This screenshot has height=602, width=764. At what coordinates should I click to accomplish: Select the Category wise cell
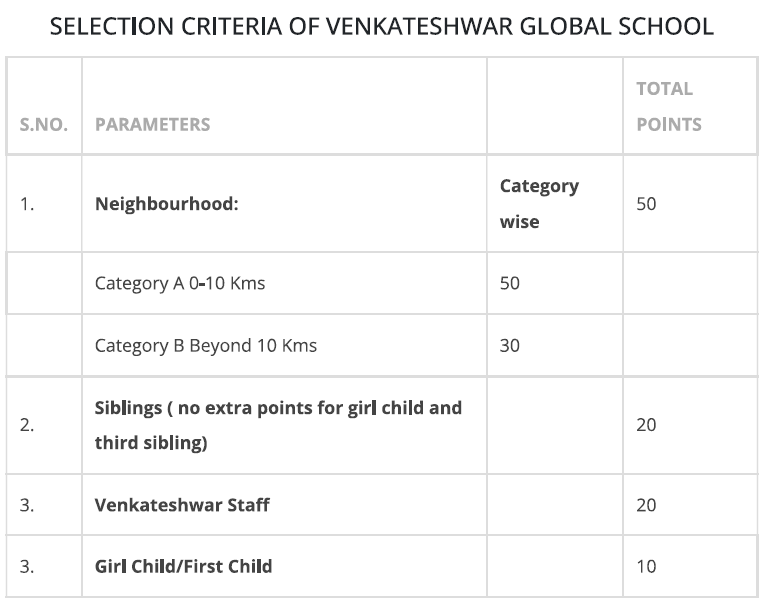(x=539, y=204)
